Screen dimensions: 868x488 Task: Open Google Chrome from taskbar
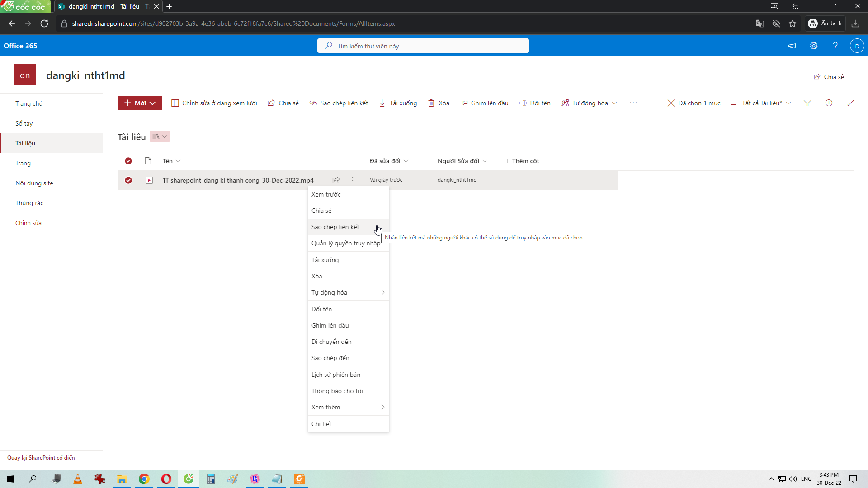144,479
